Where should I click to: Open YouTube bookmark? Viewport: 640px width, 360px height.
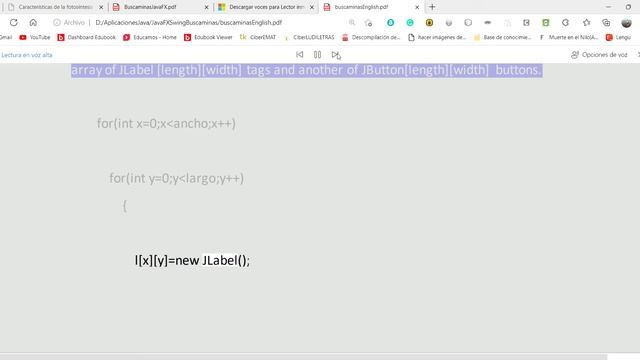[x=35, y=37]
